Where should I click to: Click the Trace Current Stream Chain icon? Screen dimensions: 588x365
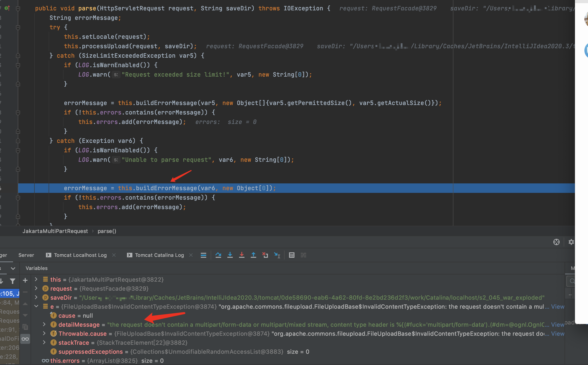point(303,255)
